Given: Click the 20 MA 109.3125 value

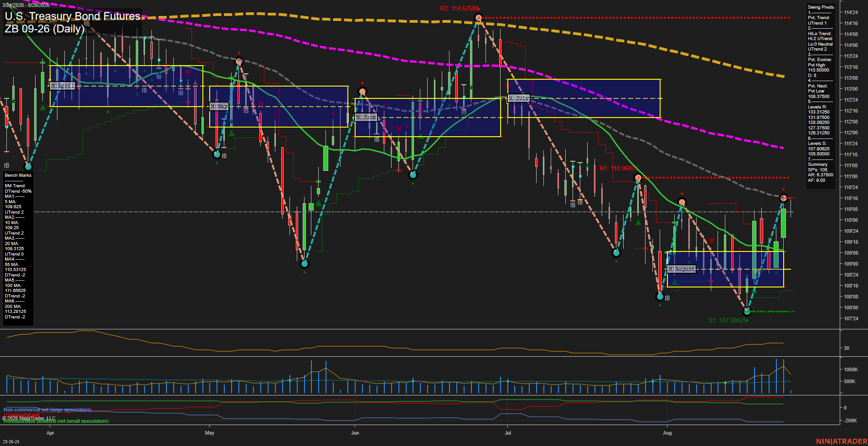Looking at the screenshot, I should [15, 249].
